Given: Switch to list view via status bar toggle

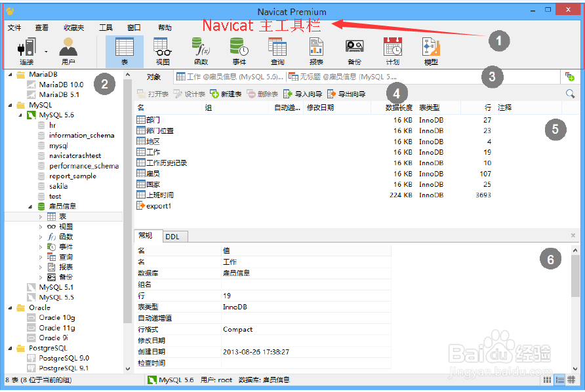Looking at the screenshot, I should (559, 380).
